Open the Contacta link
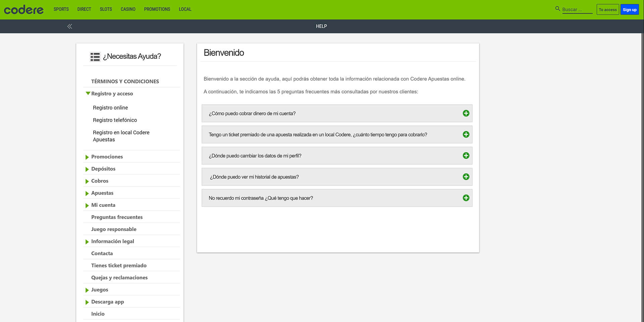Viewport: 644px width, 322px height. click(102, 254)
